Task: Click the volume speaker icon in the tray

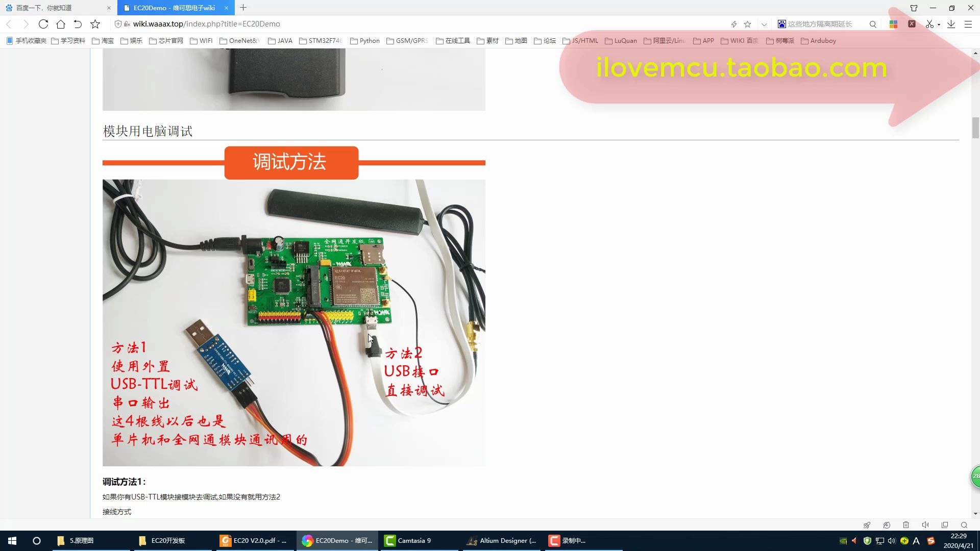Action: click(x=891, y=541)
